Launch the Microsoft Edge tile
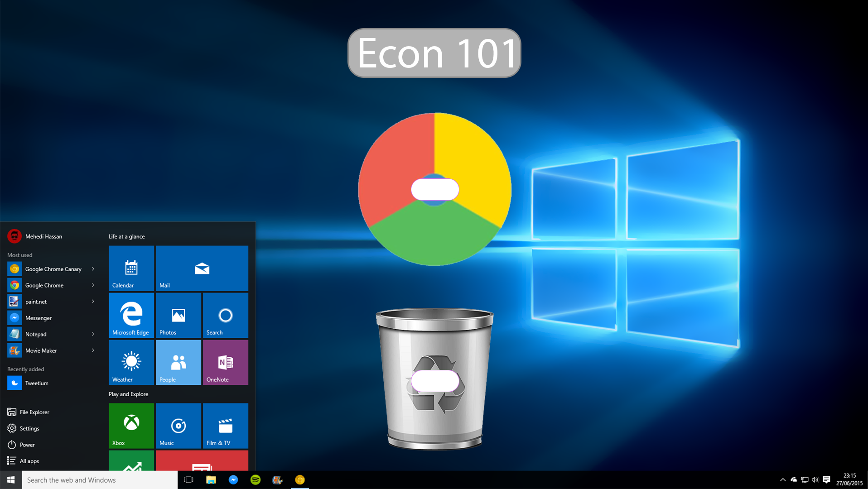The image size is (868, 489). [131, 315]
